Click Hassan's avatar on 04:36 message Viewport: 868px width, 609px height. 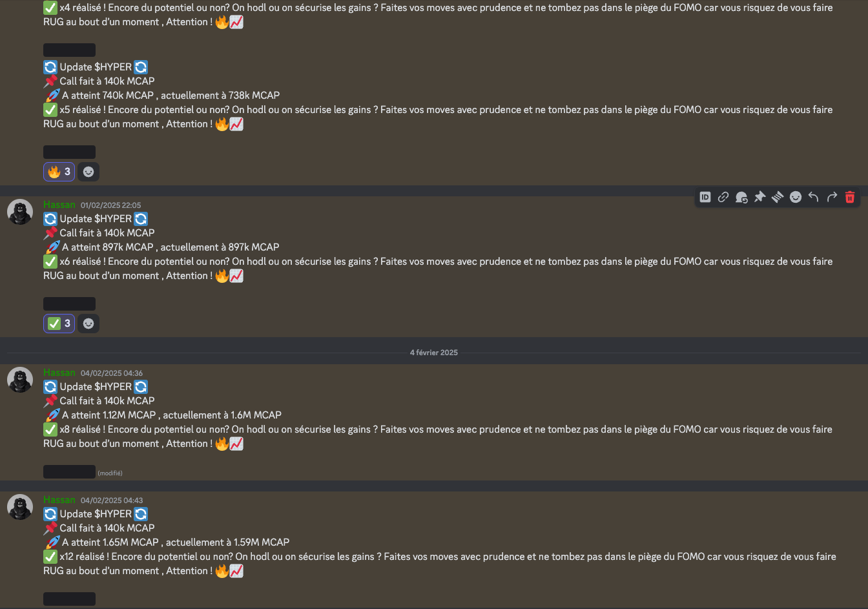(20, 380)
